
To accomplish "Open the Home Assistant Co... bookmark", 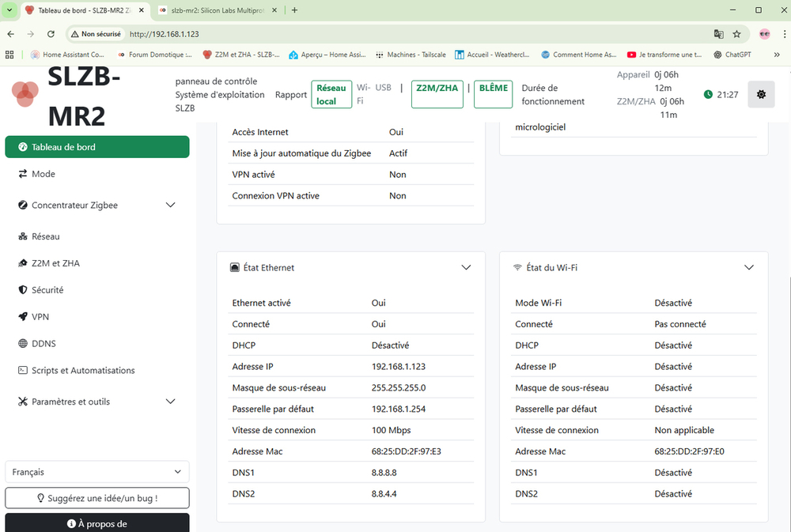I will click(67, 55).
